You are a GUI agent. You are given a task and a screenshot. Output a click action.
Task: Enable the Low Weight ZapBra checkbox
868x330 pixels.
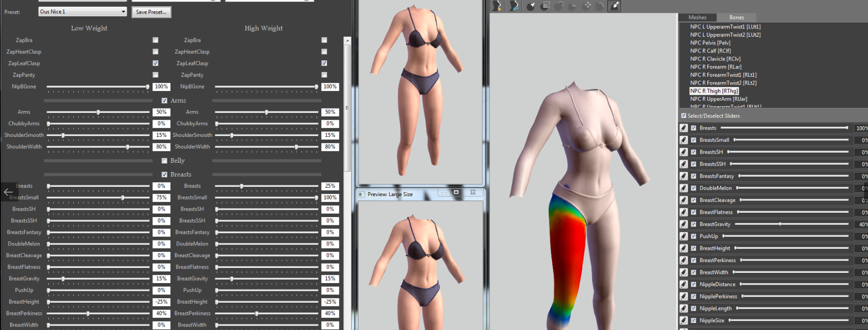(x=155, y=40)
